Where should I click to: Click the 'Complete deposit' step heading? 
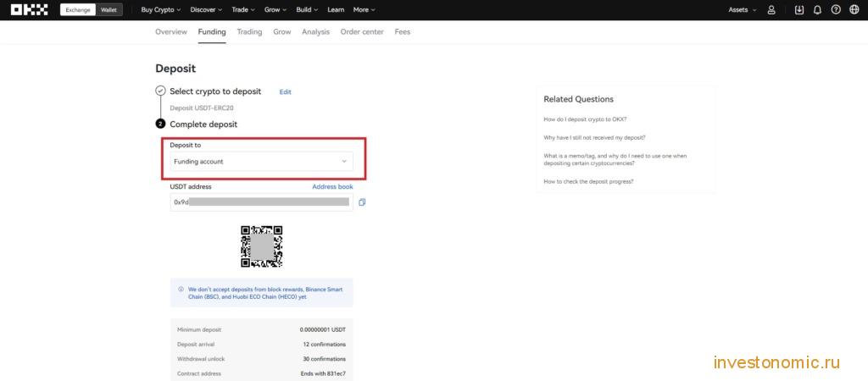coord(203,124)
